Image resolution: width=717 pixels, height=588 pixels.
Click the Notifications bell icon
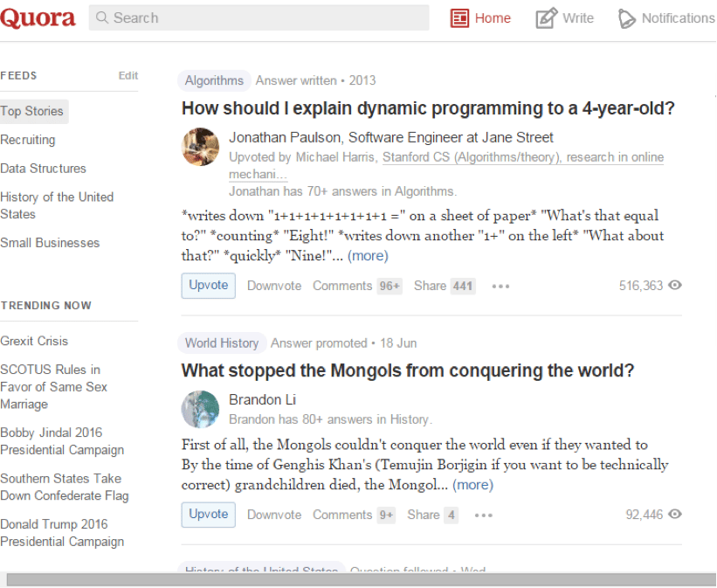click(626, 18)
